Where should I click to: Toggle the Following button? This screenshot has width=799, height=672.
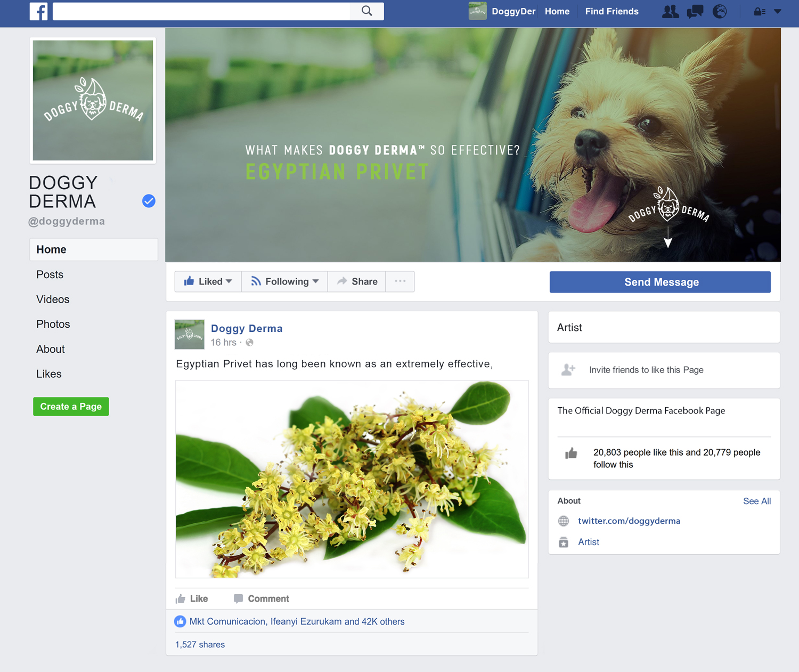click(x=284, y=281)
